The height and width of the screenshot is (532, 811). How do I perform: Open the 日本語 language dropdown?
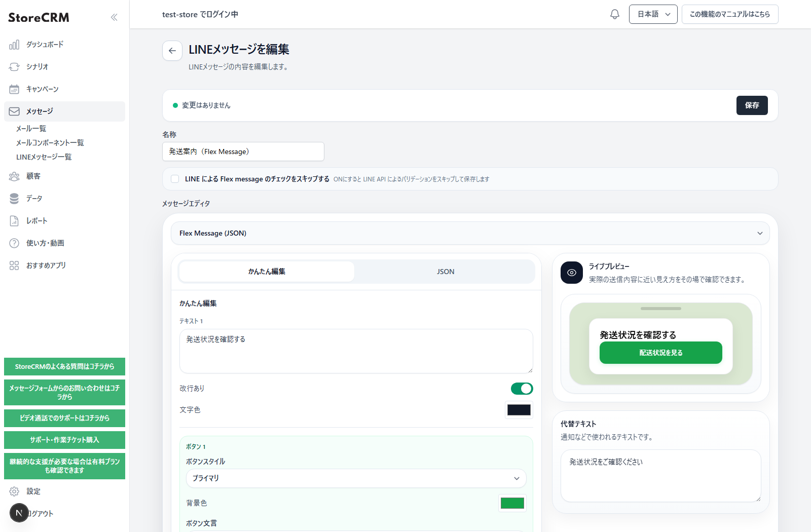tap(653, 14)
